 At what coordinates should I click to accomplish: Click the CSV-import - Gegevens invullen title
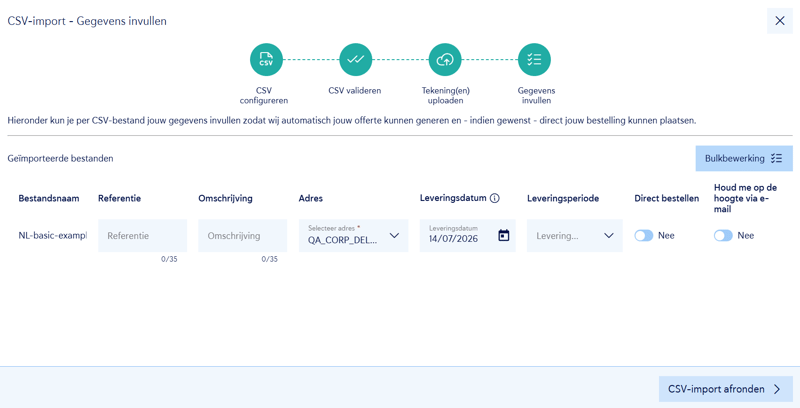[x=87, y=21]
